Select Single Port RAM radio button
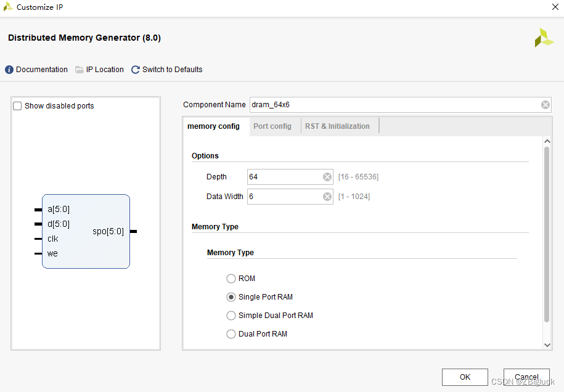 231,297
